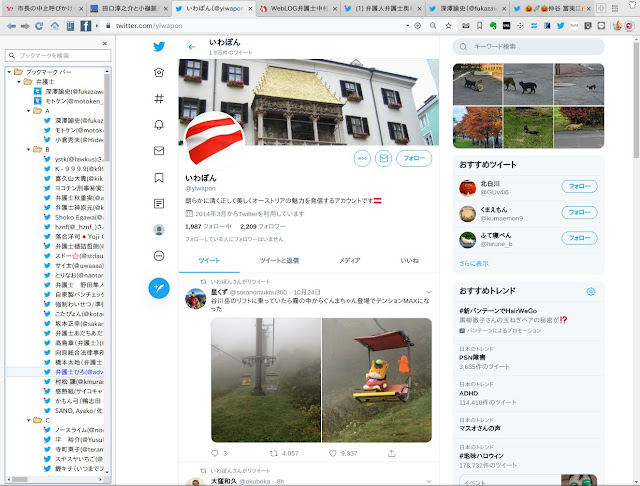The height and width of the screenshot is (486, 640).
Task: Open いわぽん profile picture
Action: coord(214,139)
